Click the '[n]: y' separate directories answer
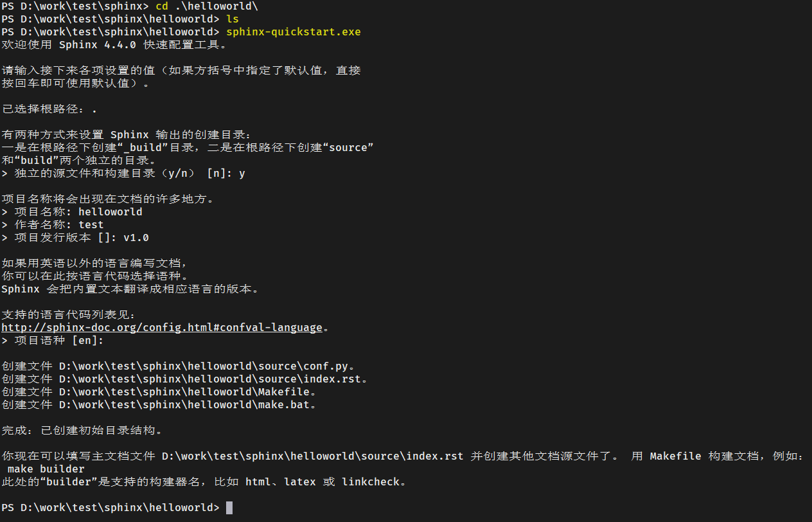This screenshot has height=522, width=812. coord(226,174)
